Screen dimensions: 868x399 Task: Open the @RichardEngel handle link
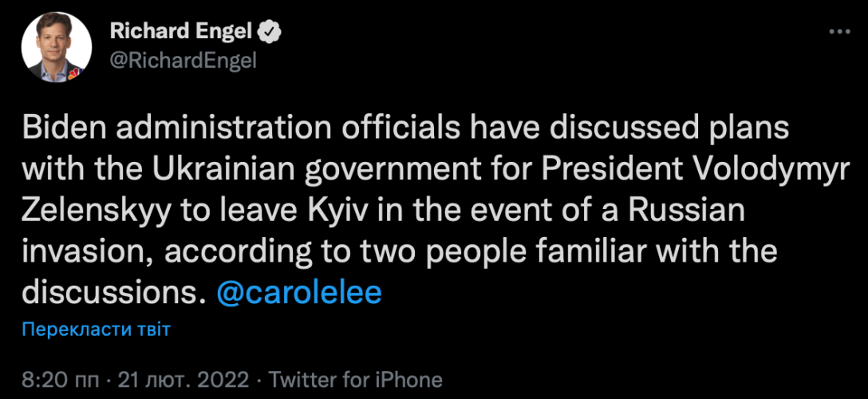click(x=183, y=61)
